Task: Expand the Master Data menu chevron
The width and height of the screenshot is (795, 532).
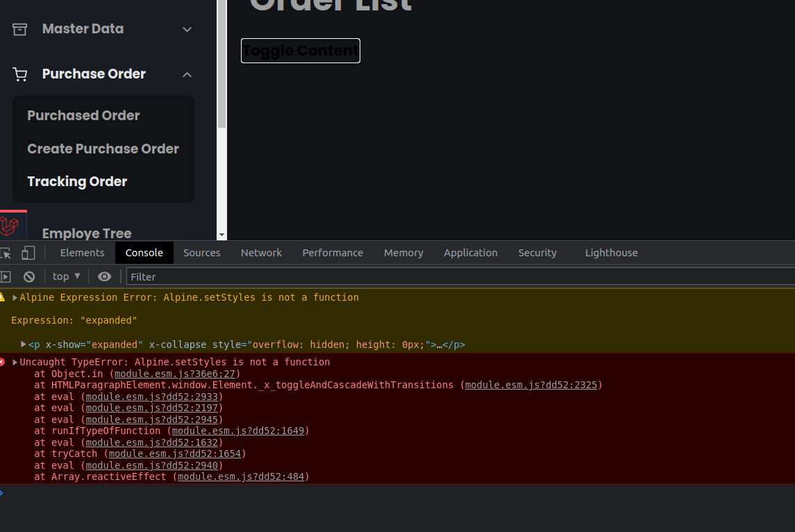Action: tap(187, 29)
